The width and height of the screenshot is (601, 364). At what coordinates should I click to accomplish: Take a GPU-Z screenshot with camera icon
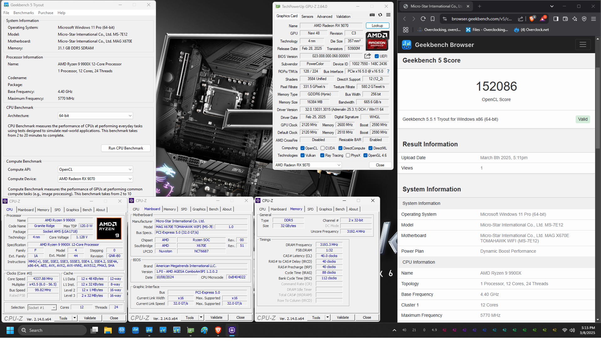[x=372, y=15]
